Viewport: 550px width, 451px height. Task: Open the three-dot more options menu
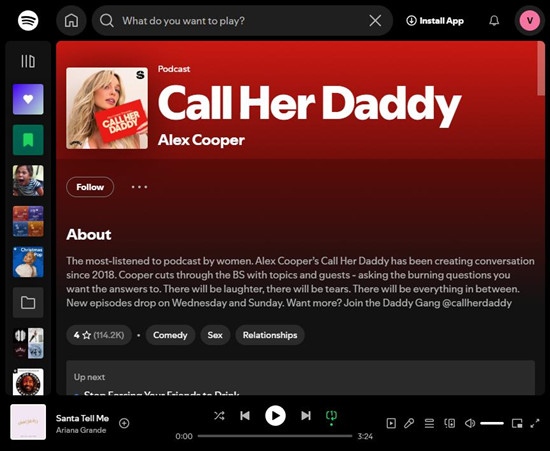[139, 187]
